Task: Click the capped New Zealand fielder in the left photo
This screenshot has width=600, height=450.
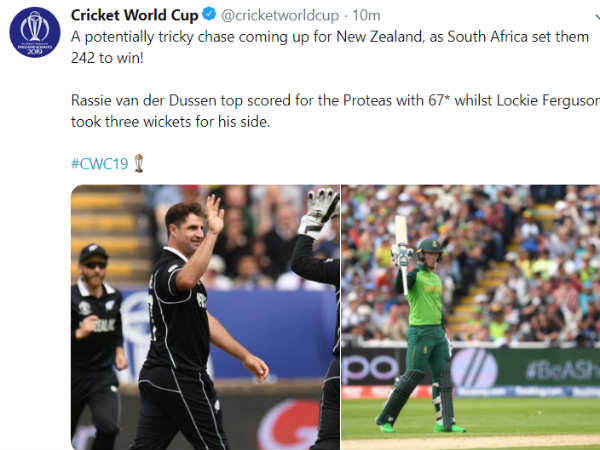Action: point(97,330)
